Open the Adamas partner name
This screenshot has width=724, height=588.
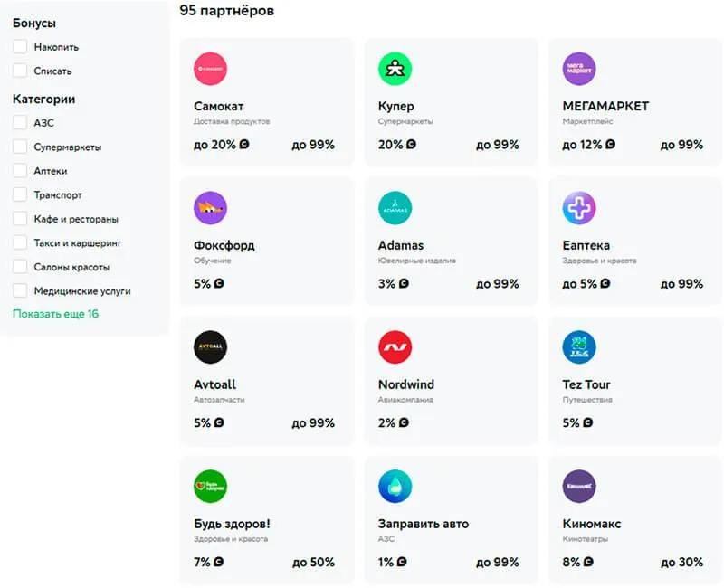point(401,245)
